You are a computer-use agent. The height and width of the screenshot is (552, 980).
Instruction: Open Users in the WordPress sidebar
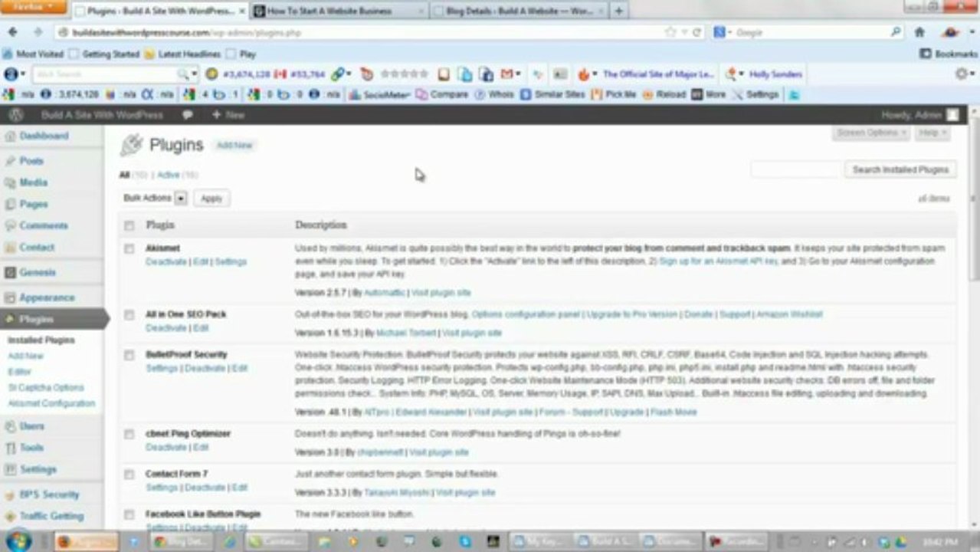pyautogui.click(x=32, y=426)
